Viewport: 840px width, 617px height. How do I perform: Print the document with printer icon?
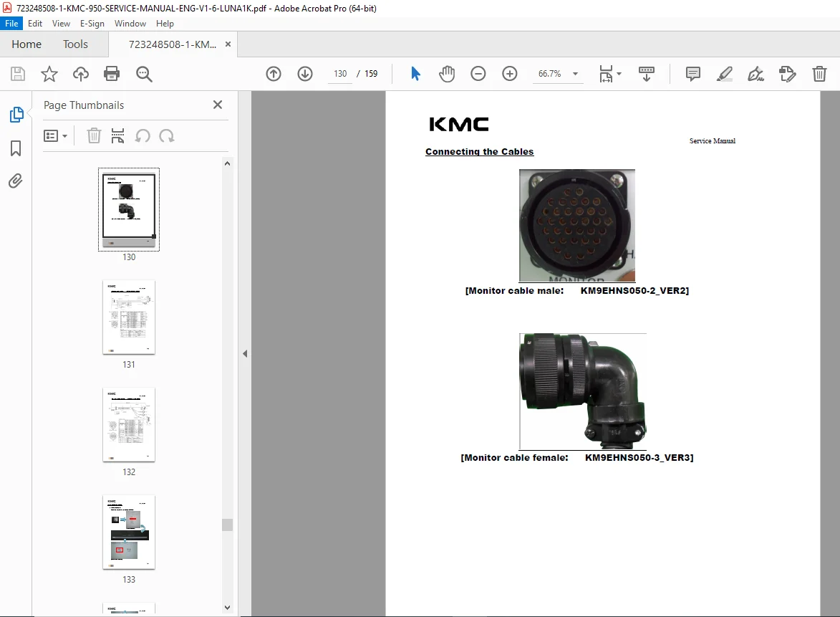(112, 74)
